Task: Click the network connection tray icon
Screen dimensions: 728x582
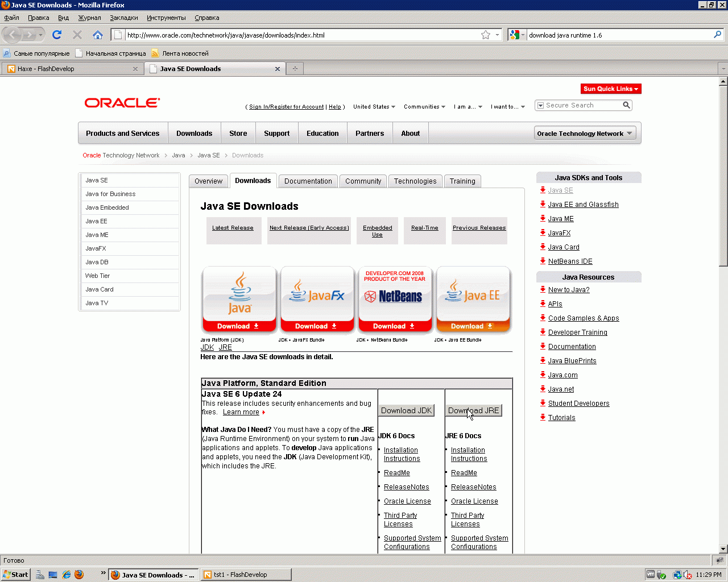Action: click(677, 575)
